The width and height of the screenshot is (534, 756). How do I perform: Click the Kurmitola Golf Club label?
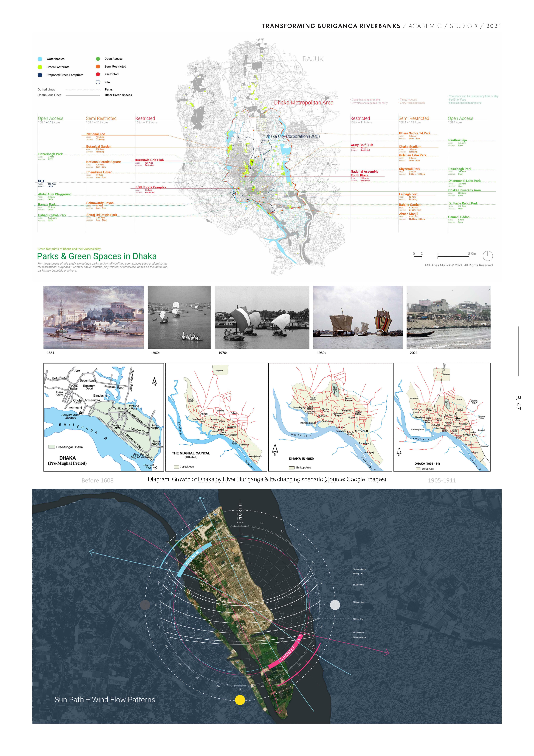149,160
